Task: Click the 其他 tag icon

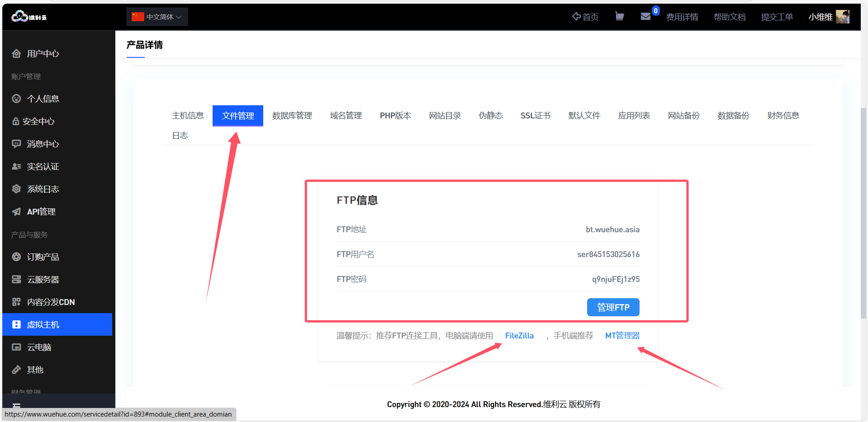Action: (x=16, y=370)
